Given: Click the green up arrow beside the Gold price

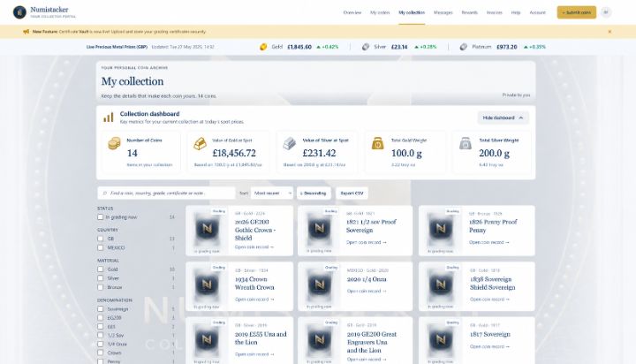Looking at the screenshot, I should point(318,47).
